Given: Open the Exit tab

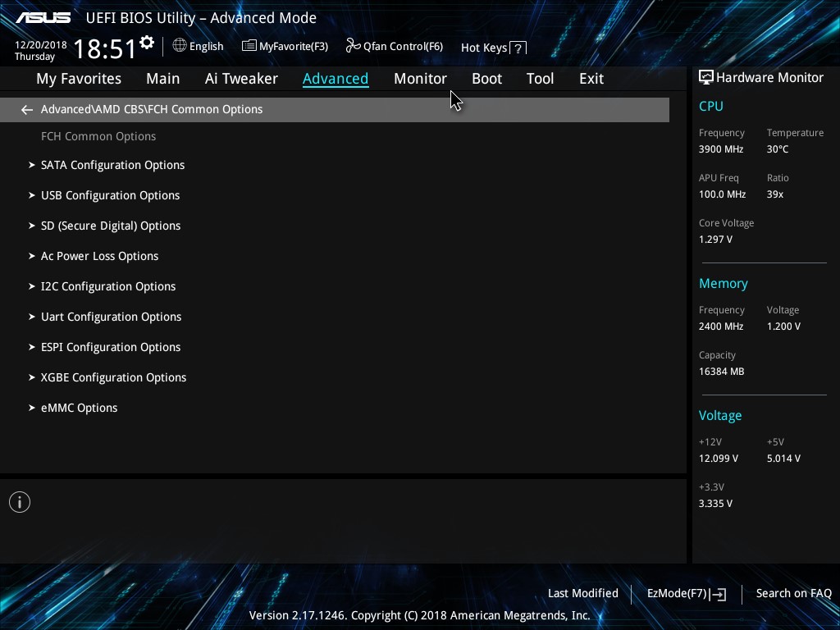Looking at the screenshot, I should tap(591, 79).
